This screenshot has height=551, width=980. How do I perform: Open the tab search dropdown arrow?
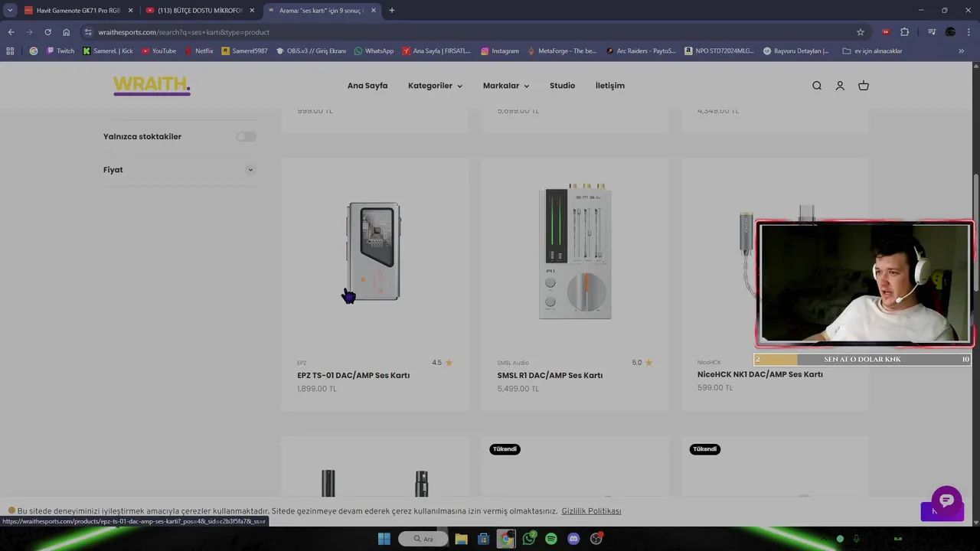pyautogui.click(x=10, y=11)
